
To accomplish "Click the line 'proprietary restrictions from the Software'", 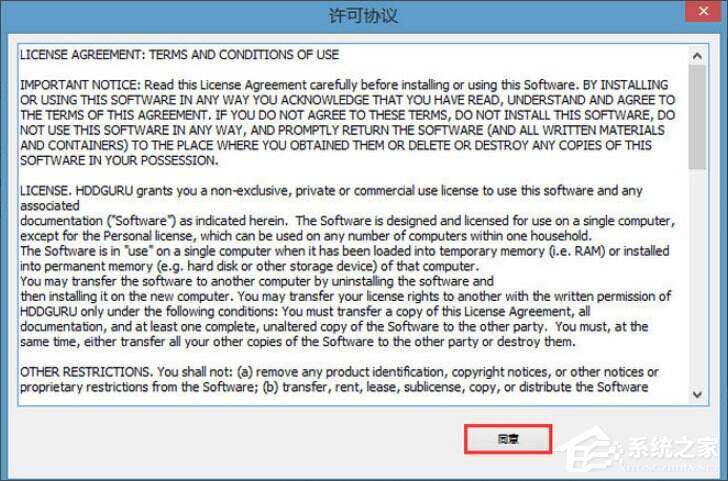I will 334,387.
